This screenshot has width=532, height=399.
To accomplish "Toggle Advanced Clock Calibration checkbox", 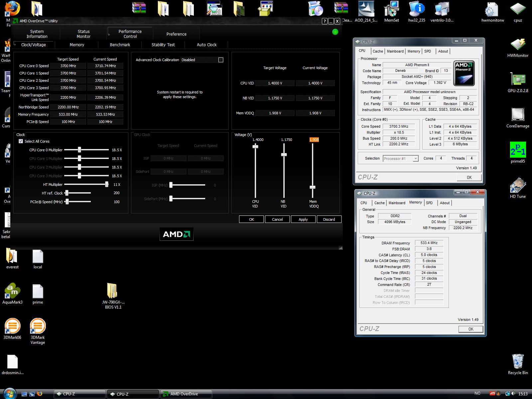I will (x=221, y=60).
